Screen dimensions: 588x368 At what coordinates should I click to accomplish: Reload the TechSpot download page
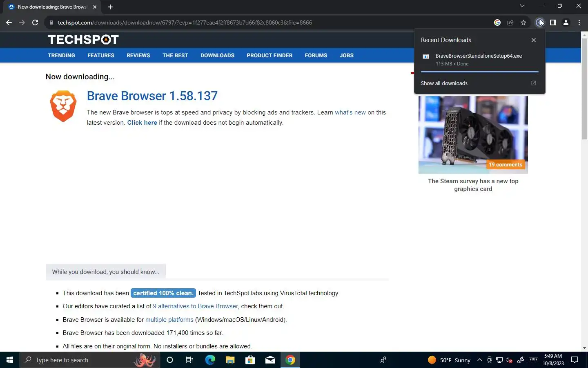(x=35, y=22)
